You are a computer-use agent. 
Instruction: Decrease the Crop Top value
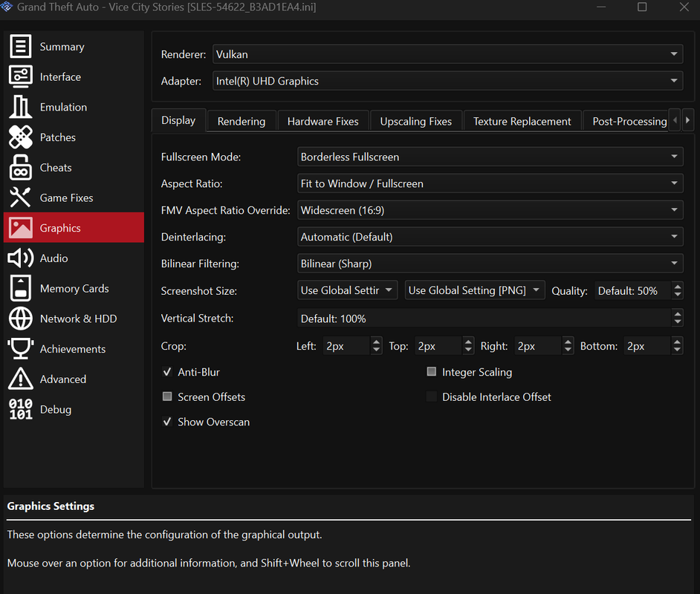coord(468,350)
